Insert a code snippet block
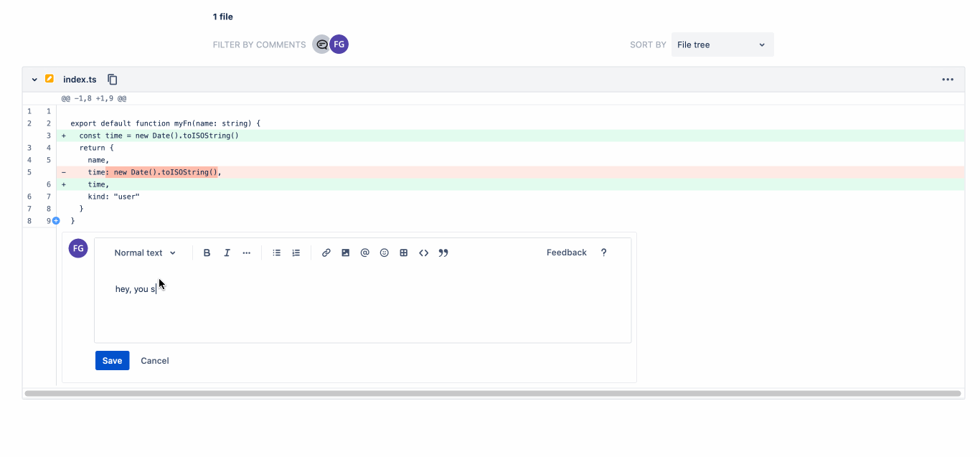Screen dimensions: 980x457 tap(424, 253)
